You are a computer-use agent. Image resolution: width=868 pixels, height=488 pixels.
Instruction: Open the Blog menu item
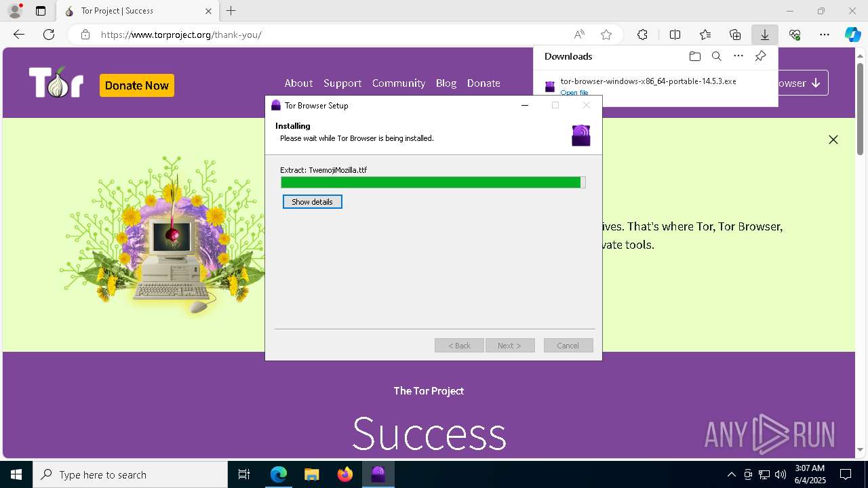(446, 83)
